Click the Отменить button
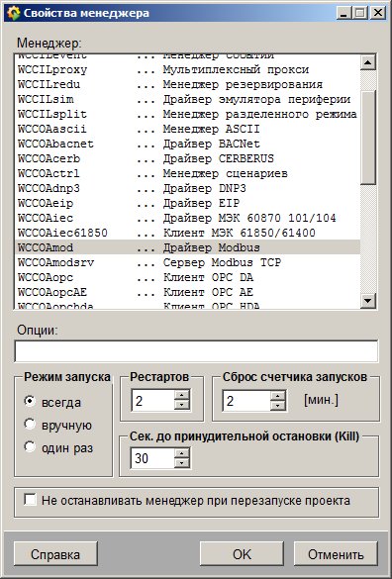 click(x=336, y=554)
